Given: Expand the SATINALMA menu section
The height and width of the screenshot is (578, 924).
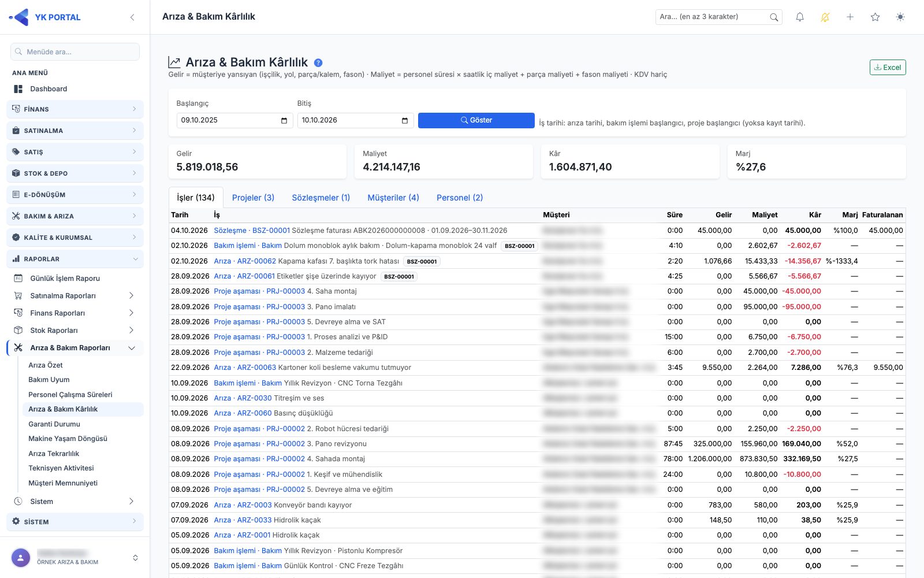Looking at the screenshot, I should (x=75, y=131).
